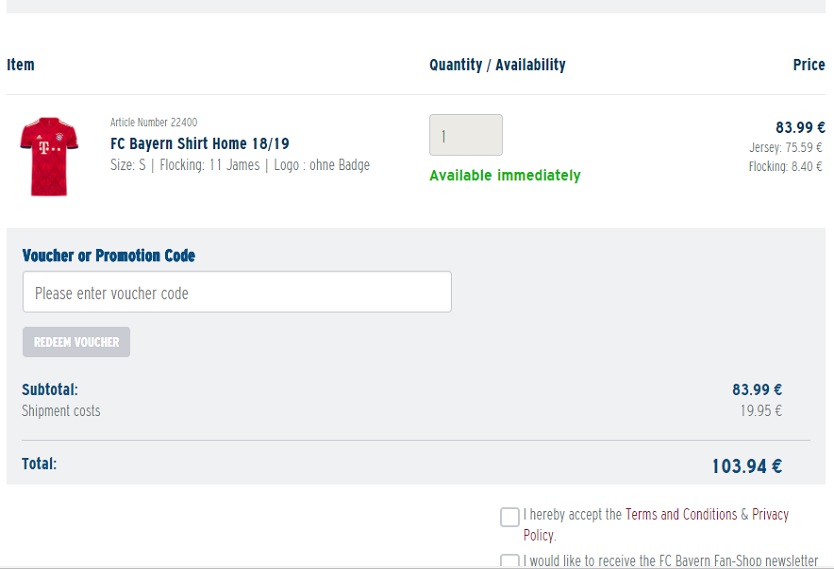The height and width of the screenshot is (569, 834).
Task: Select the Article Number 22400 text
Action: click(154, 122)
